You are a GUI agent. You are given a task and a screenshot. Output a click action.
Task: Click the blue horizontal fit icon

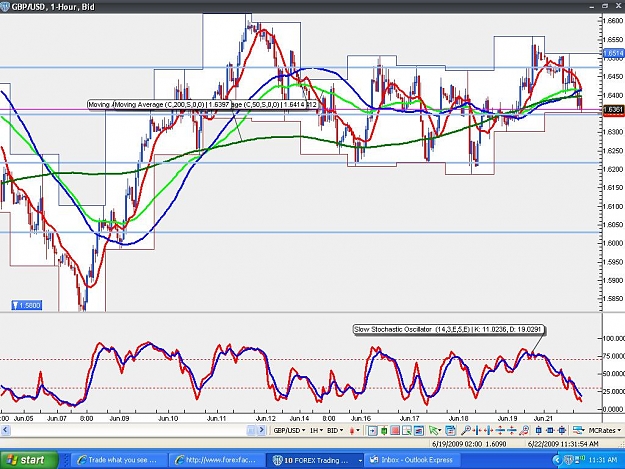point(550,430)
